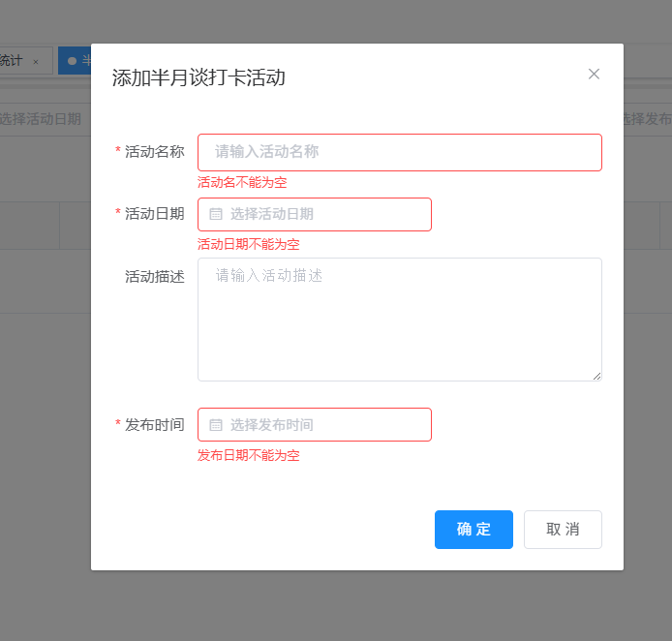Focus the 请输入活动描述 text area

click(x=399, y=319)
